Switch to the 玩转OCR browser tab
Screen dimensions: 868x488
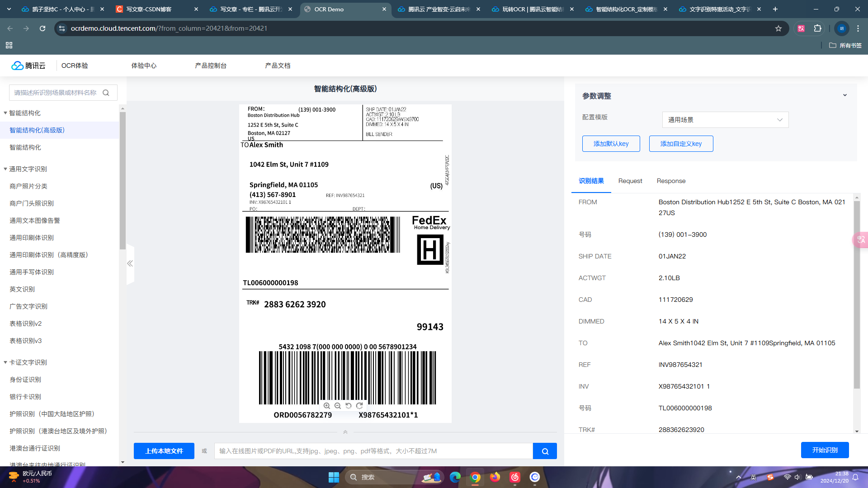tap(533, 9)
